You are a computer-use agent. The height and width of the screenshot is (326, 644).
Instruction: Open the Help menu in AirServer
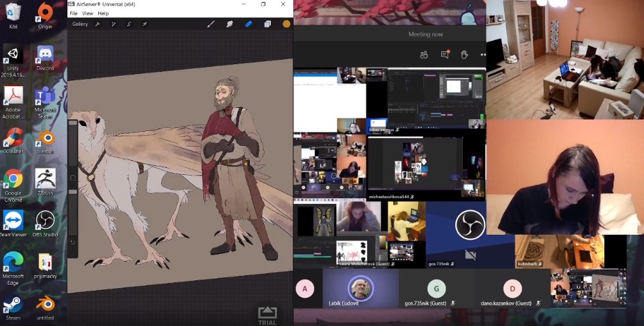(x=103, y=14)
